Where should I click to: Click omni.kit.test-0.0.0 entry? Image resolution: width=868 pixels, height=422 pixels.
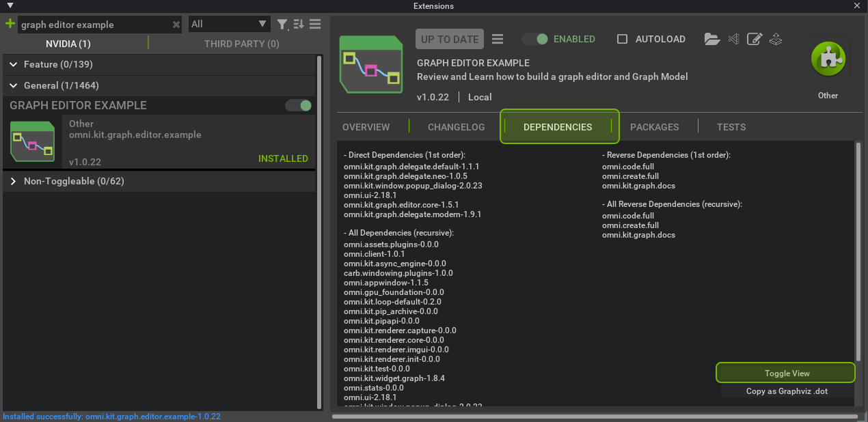coord(377,369)
